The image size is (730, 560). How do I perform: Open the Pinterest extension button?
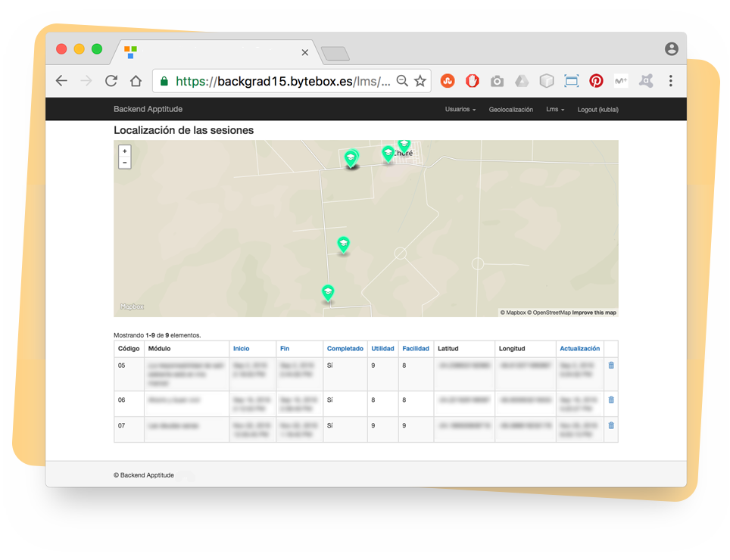(596, 81)
